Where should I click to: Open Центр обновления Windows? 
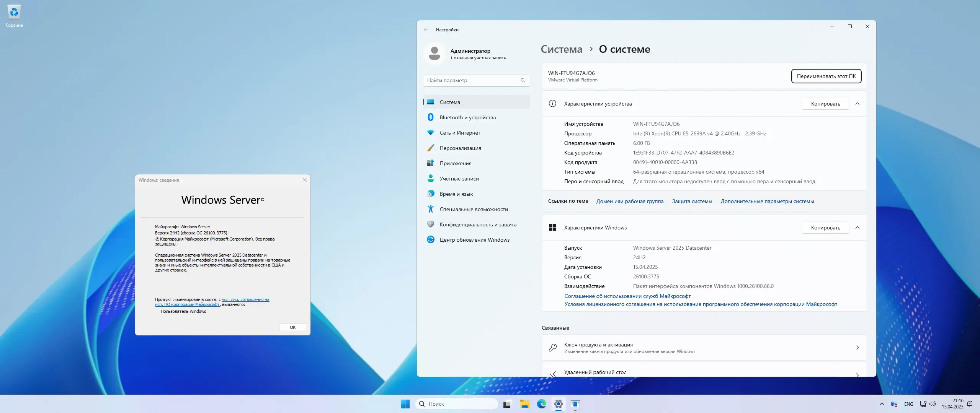point(474,239)
